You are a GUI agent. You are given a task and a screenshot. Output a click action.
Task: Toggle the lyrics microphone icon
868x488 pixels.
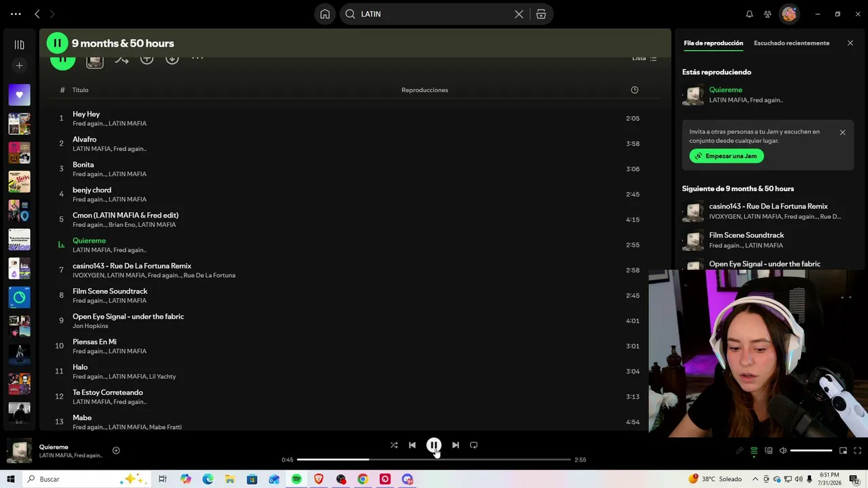point(739,451)
